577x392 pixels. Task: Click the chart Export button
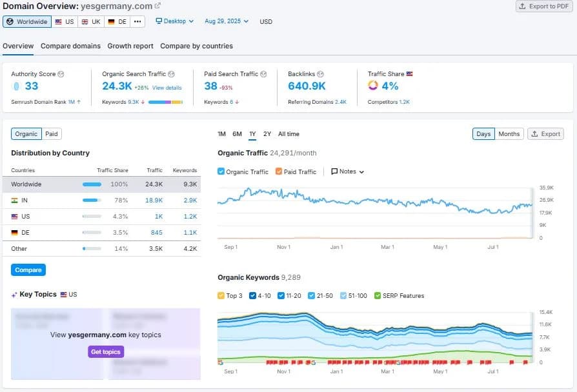click(546, 134)
